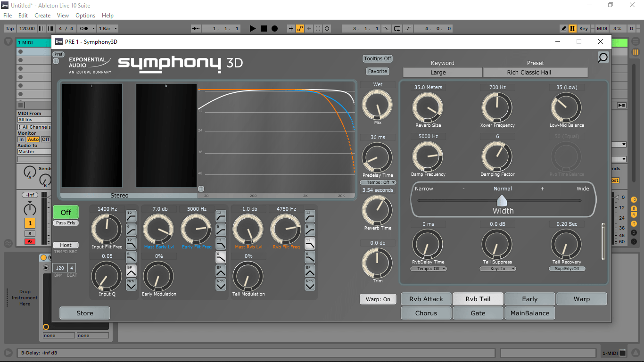Click the Store button

pos(85,313)
